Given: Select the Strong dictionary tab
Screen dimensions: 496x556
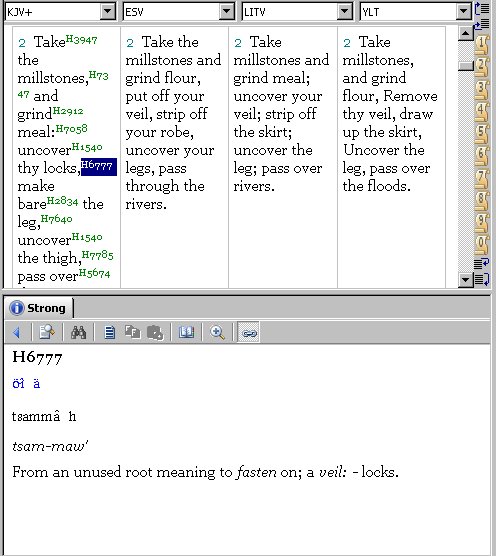Looking at the screenshot, I should [39, 308].
